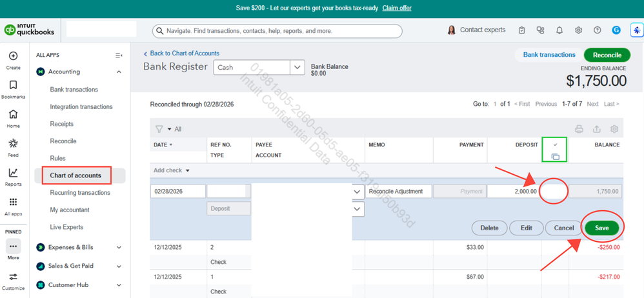Viewport: 644px width, 298px height.
Task: Open Live Experts
Action: tap(66, 227)
